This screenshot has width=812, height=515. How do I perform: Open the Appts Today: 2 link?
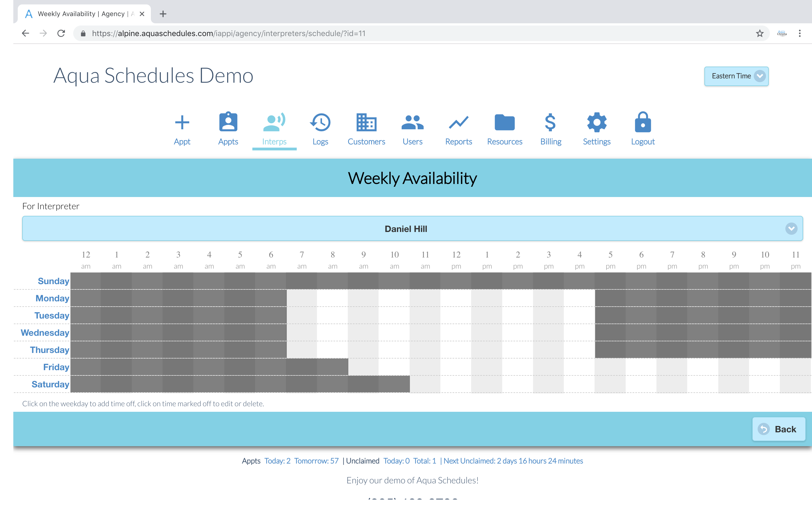click(277, 461)
